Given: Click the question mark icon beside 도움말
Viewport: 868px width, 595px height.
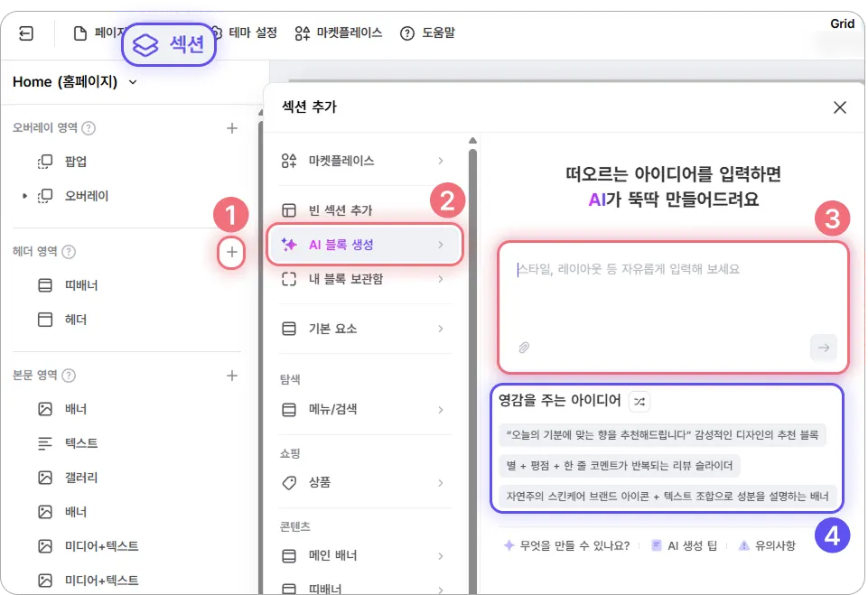Looking at the screenshot, I should click(406, 33).
